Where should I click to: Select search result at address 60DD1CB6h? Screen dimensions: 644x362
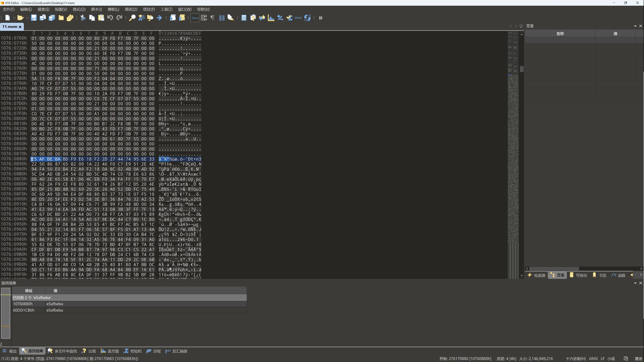[x=129, y=310]
